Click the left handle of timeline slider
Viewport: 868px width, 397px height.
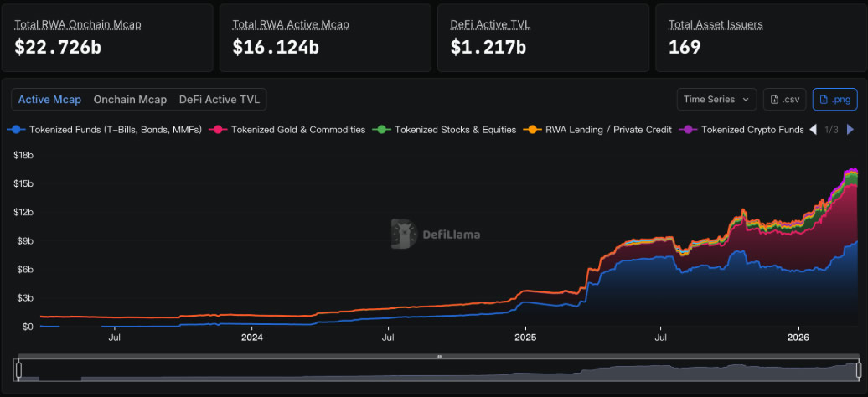[18, 370]
